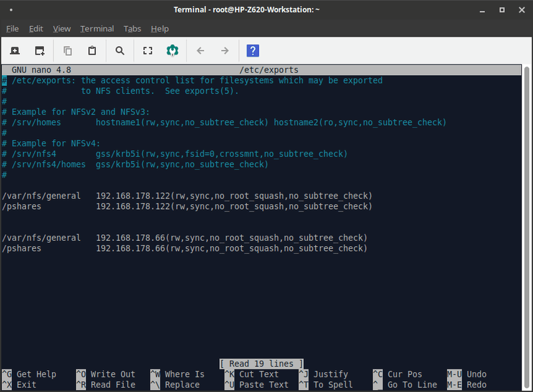Click /var/nfs/general line with 192.168.178.66
533x392 pixels.
185,238
